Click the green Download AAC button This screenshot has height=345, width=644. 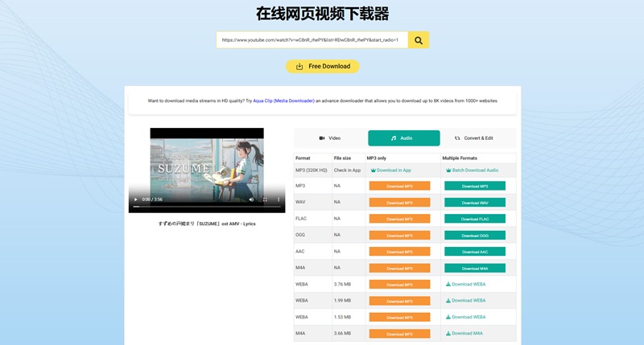pyautogui.click(x=475, y=252)
